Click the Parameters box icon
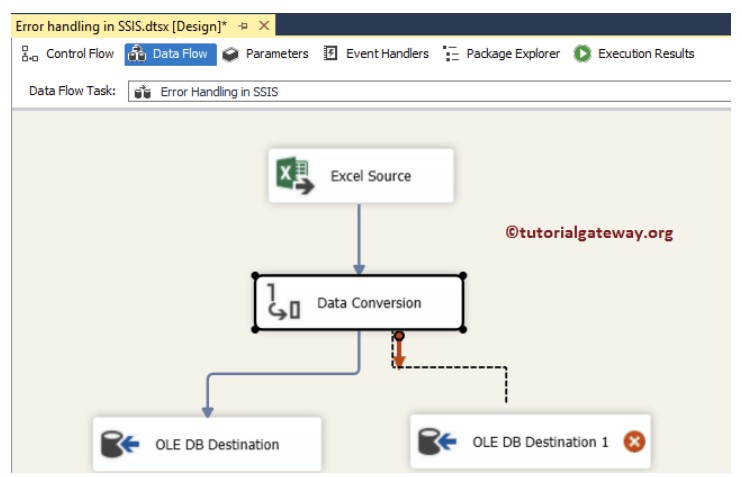The image size is (742, 477). click(230, 54)
